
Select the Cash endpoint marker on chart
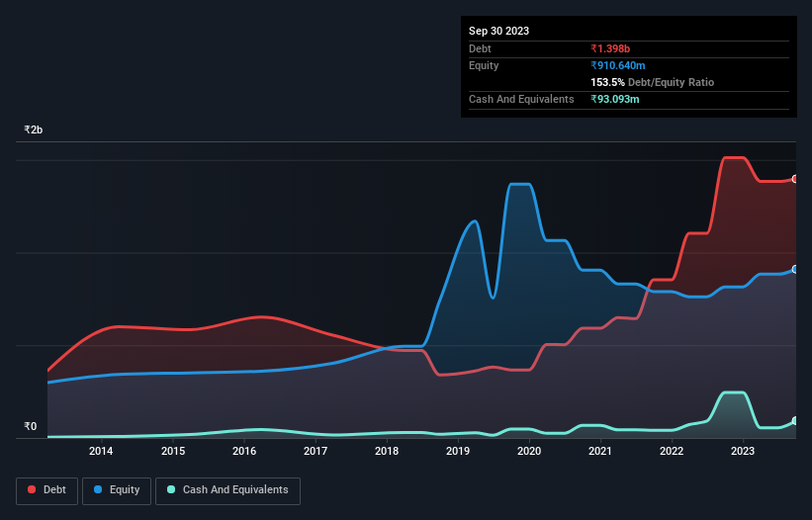(795, 421)
